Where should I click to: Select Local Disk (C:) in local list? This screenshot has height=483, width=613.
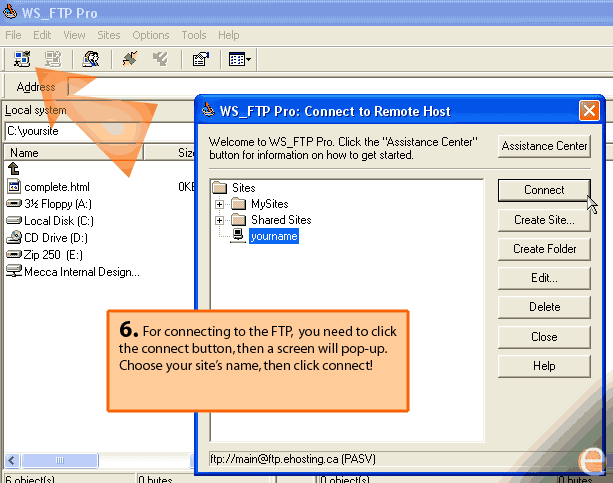[x=58, y=220]
